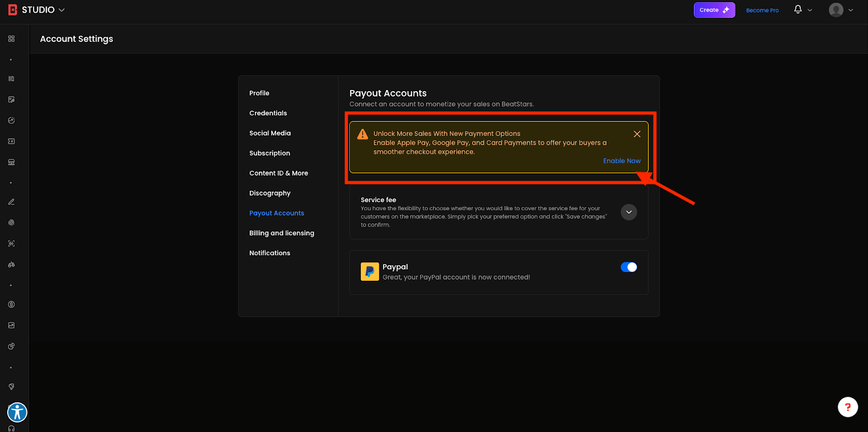
Task: Expand the Service fee section
Action: 628,212
